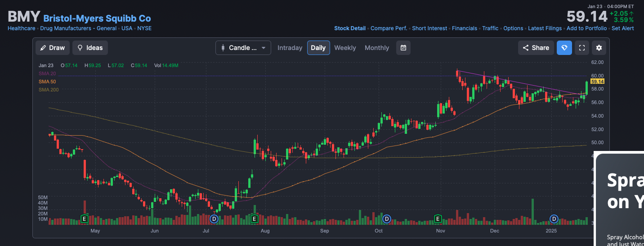The image size is (644, 246).
Task: Click the dividend D marker near 2025
Action: coord(554,219)
